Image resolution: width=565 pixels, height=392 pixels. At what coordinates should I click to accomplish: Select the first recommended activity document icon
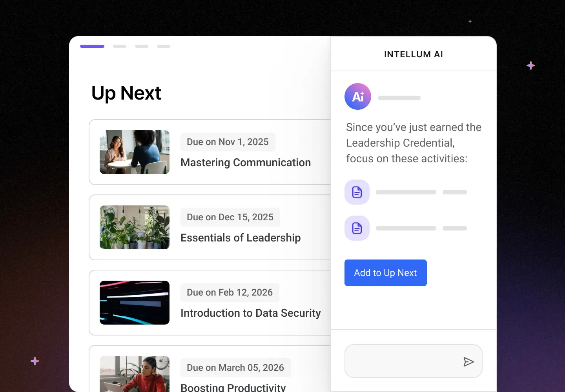pyautogui.click(x=357, y=192)
